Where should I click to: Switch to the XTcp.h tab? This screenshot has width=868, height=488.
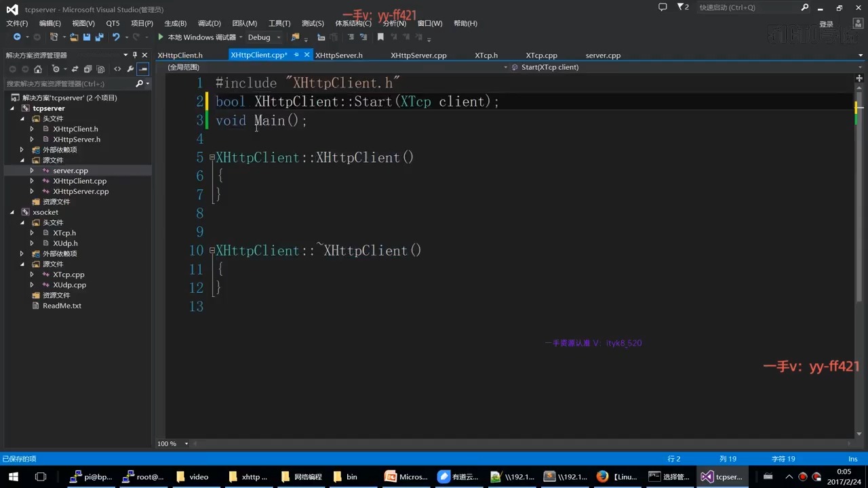(486, 55)
